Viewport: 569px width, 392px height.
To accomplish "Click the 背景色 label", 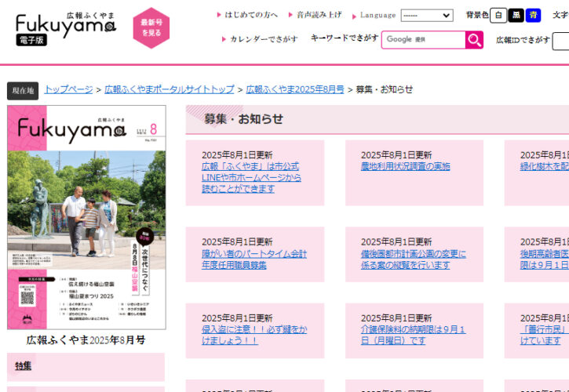I will 477,15.
